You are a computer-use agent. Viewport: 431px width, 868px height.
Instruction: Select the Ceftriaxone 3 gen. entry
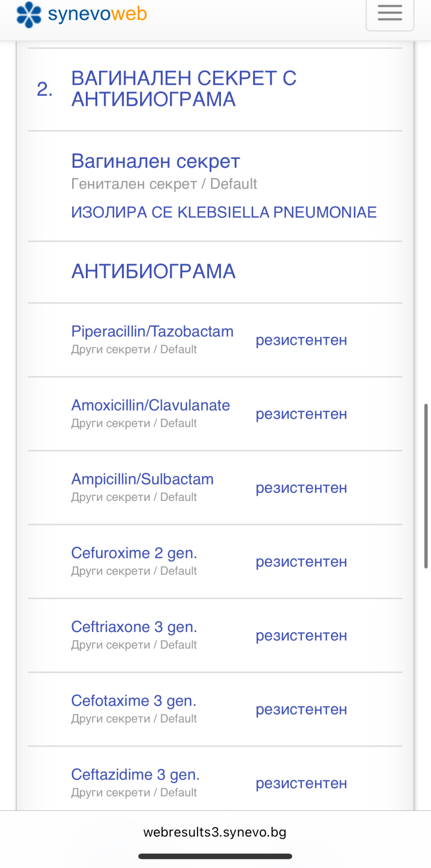(134, 627)
